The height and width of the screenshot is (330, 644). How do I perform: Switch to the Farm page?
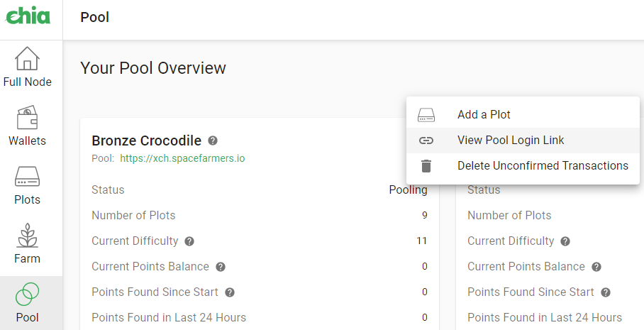click(x=27, y=243)
